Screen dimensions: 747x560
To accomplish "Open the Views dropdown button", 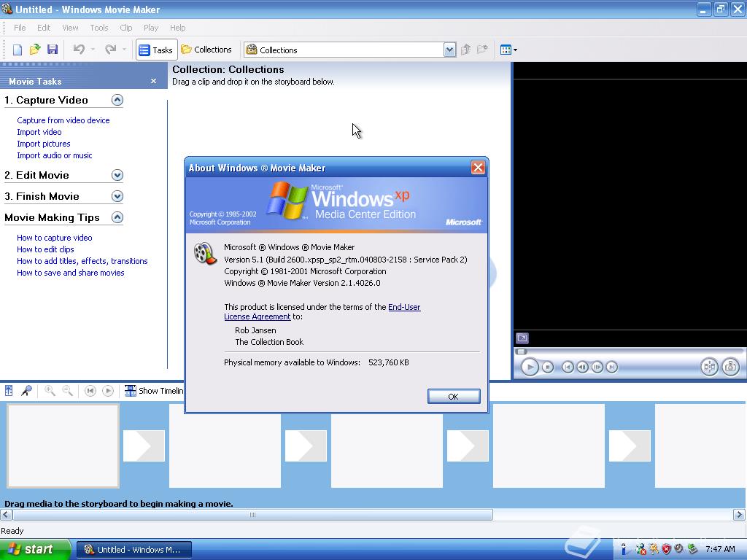I will pos(508,50).
